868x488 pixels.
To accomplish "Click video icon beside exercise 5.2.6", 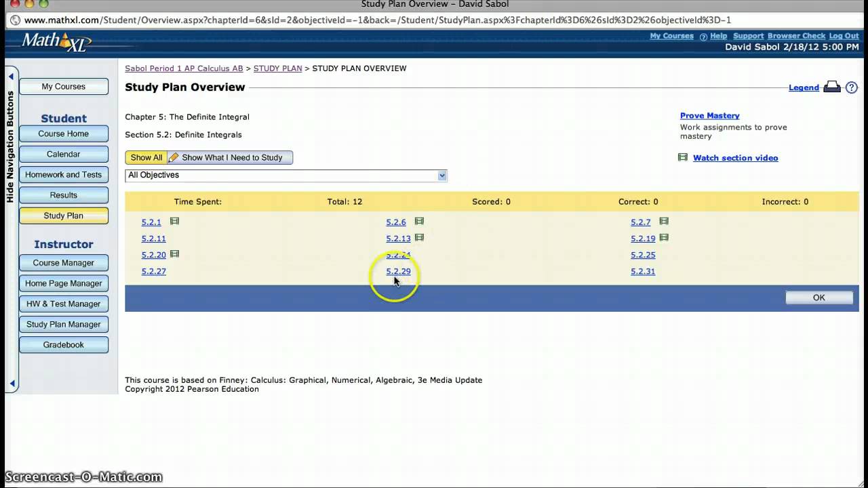I will coord(419,222).
